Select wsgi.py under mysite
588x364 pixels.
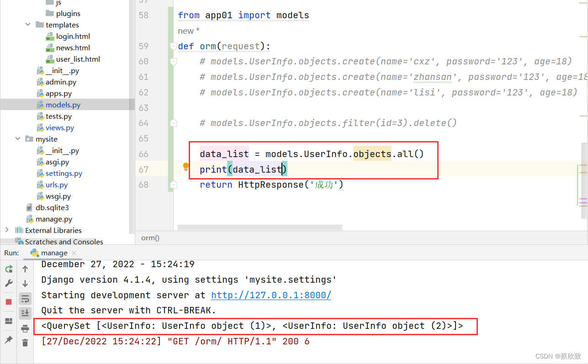[58, 196]
